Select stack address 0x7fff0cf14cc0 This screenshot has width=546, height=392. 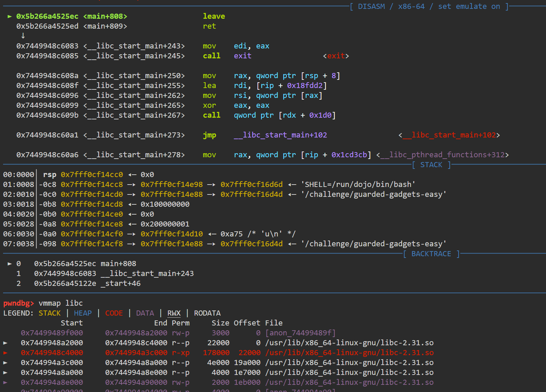click(x=92, y=175)
